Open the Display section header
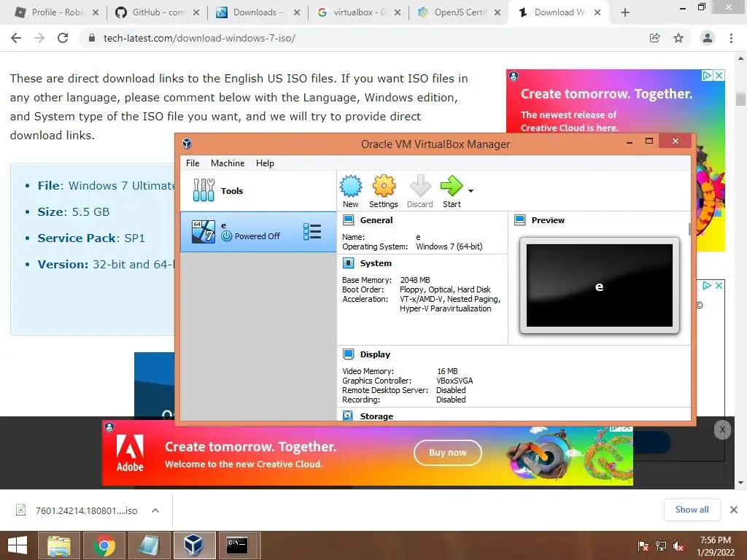The height and width of the screenshot is (560, 747). 375,354
